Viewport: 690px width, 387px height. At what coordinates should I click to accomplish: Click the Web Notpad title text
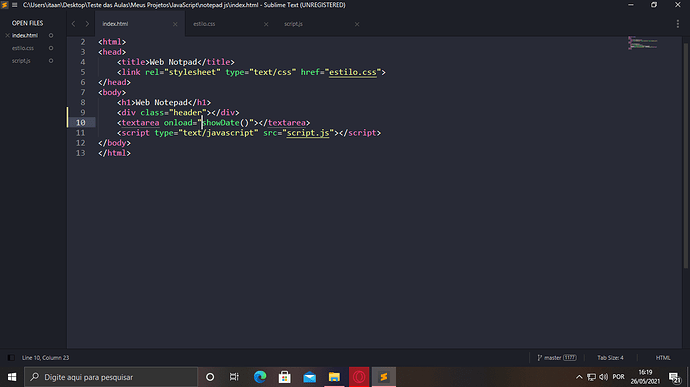173,62
